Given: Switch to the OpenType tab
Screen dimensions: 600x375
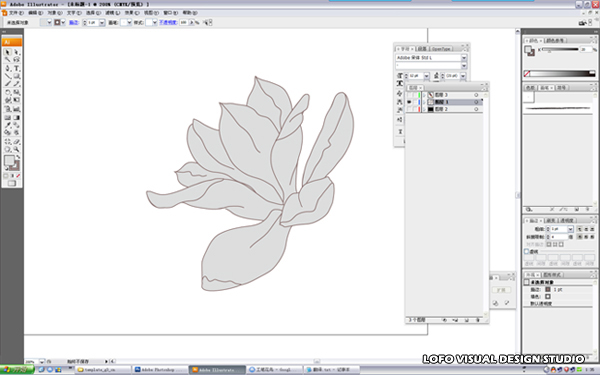Looking at the screenshot, I should click(x=441, y=49).
